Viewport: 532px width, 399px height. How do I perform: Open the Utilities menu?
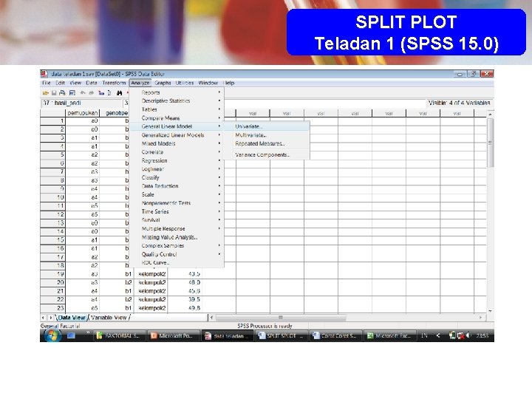tap(185, 83)
